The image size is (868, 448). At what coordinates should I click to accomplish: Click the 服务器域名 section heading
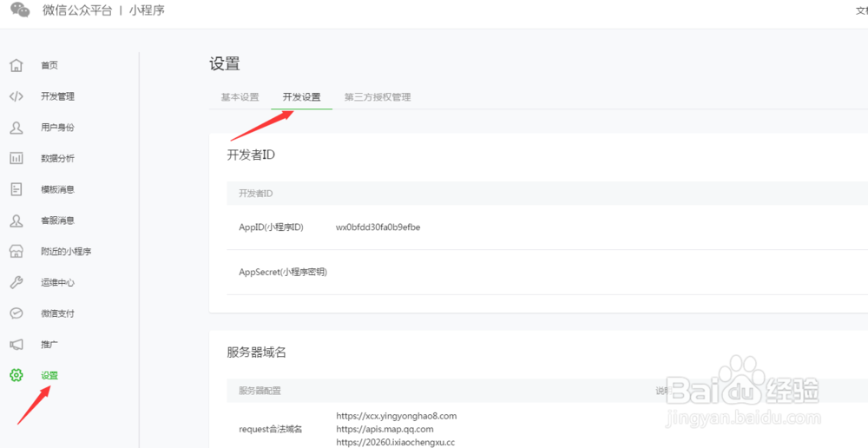[x=256, y=352]
